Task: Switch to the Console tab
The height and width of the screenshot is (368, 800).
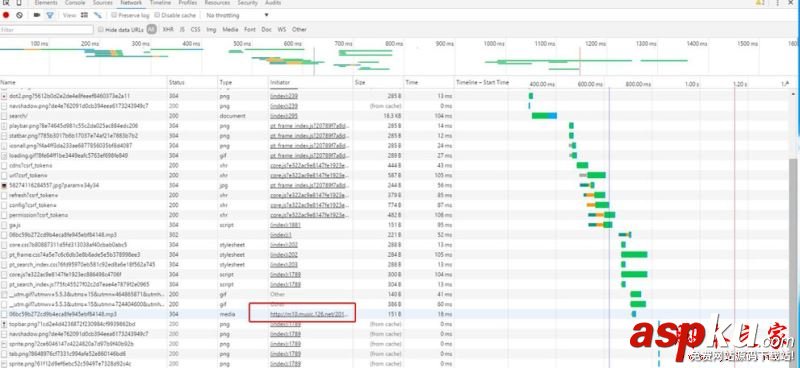Action: 75,3
